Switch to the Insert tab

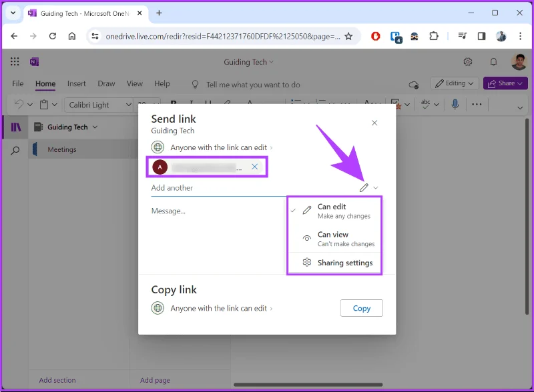(76, 84)
